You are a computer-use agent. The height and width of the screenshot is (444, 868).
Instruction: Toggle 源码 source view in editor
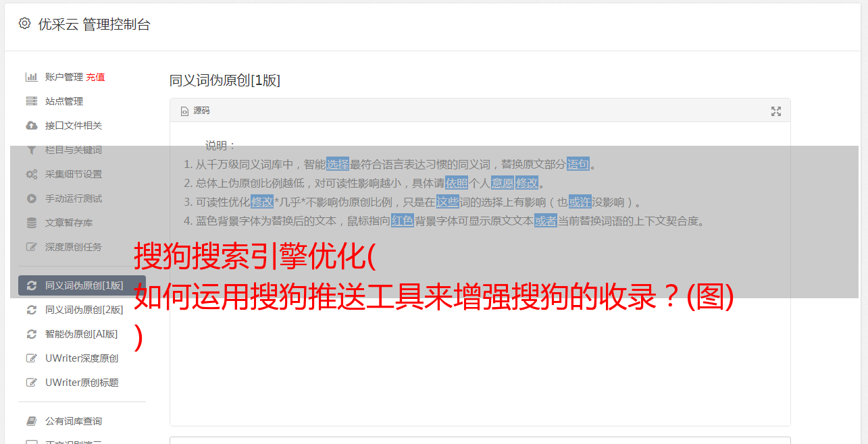[x=195, y=111]
